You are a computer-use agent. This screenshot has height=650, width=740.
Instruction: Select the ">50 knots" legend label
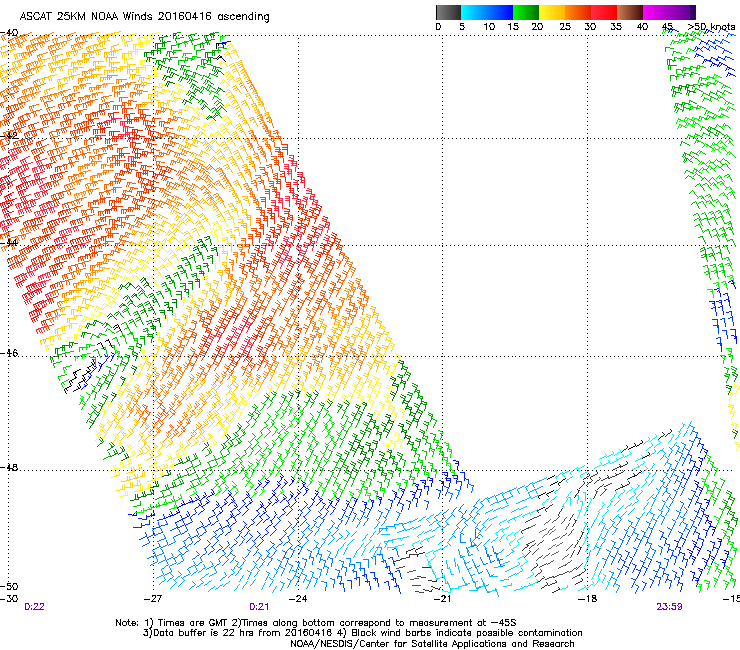coord(711,27)
